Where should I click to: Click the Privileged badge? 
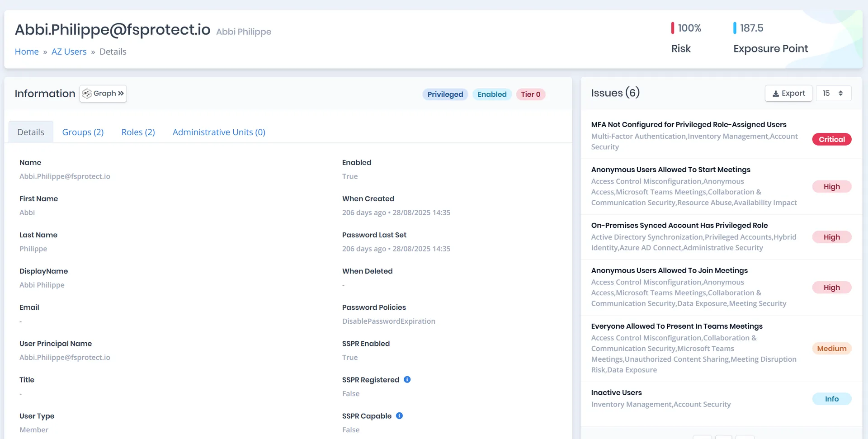[445, 94]
